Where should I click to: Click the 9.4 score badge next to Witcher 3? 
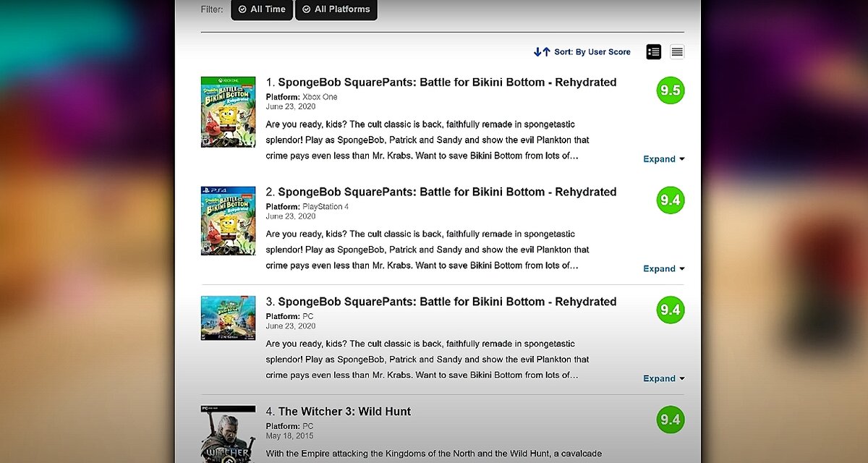(x=669, y=420)
